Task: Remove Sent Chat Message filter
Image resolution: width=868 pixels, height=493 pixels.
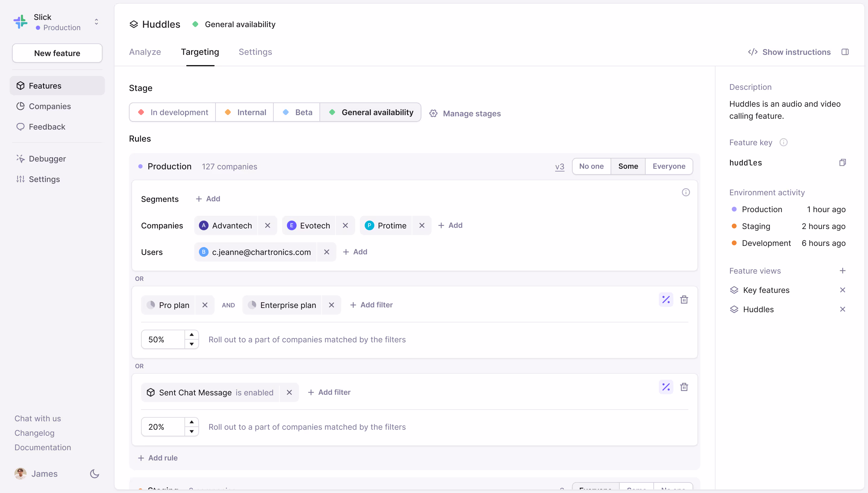Action: [289, 392]
